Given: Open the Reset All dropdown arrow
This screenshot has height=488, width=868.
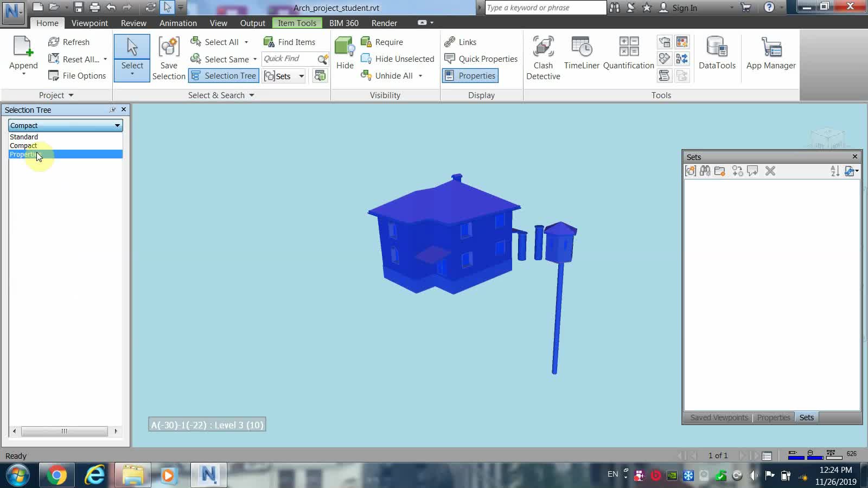Looking at the screenshot, I should (105, 59).
